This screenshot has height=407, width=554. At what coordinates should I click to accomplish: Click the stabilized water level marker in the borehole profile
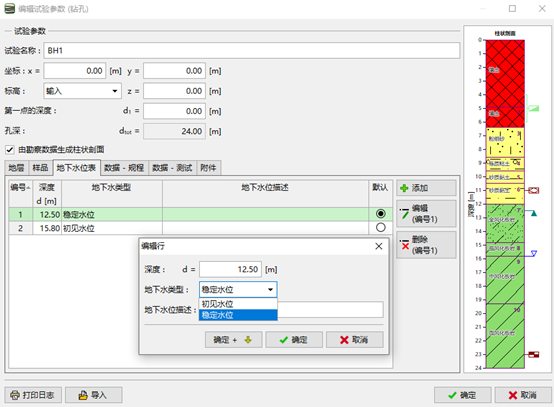coord(534,213)
